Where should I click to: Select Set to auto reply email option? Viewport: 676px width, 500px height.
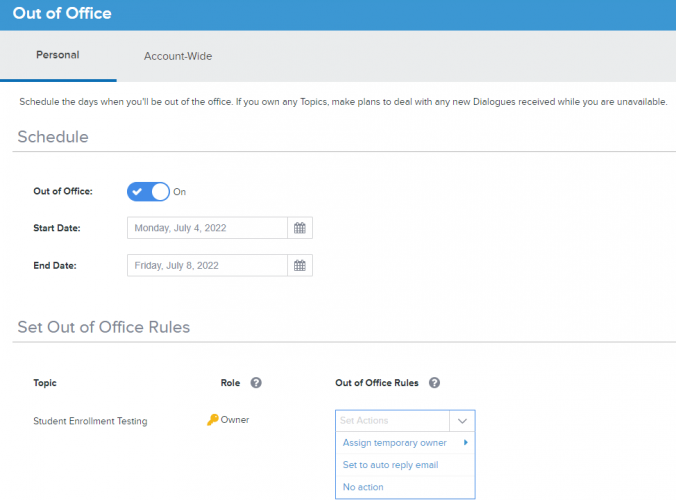(x=390, y=465)
